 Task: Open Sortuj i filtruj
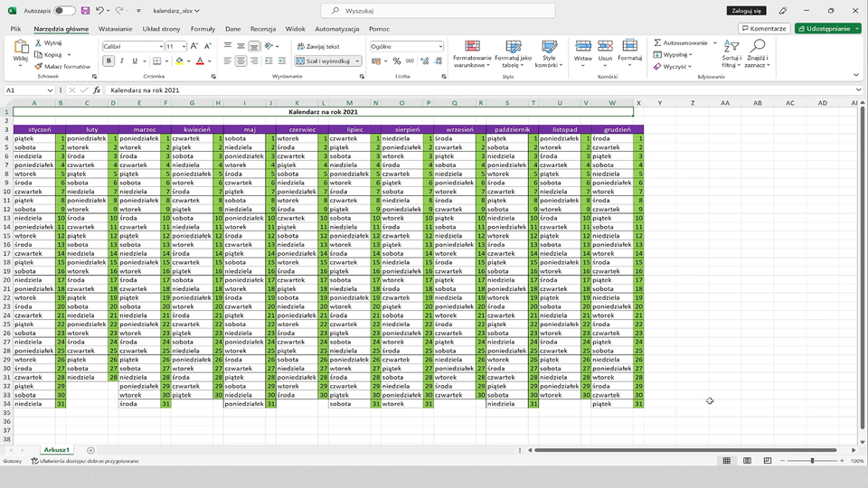coord(731,54)
